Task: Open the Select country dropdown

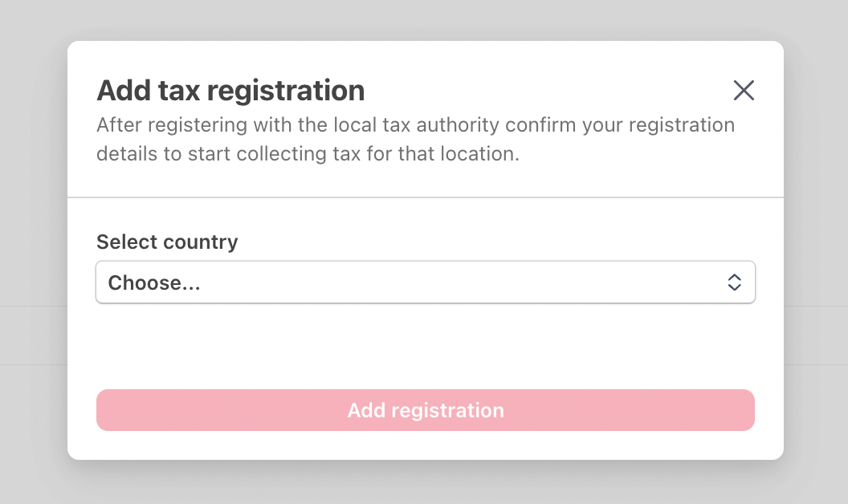Action: (425, 282)
